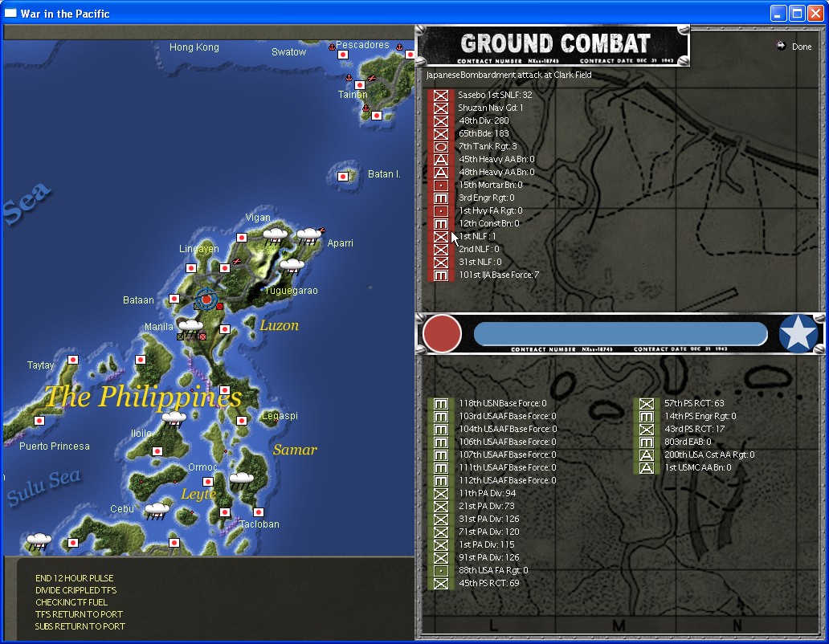Click the rain cloud near Aparri

click(308, 235)
